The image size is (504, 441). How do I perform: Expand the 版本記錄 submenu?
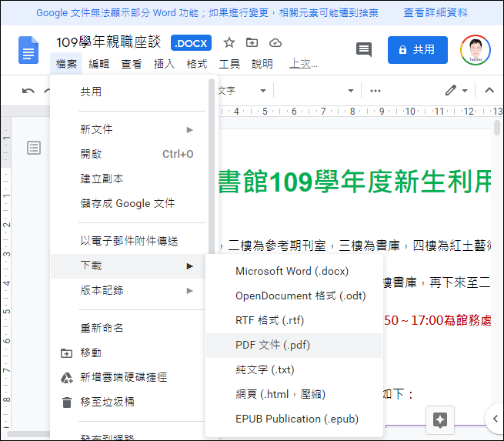129,291
